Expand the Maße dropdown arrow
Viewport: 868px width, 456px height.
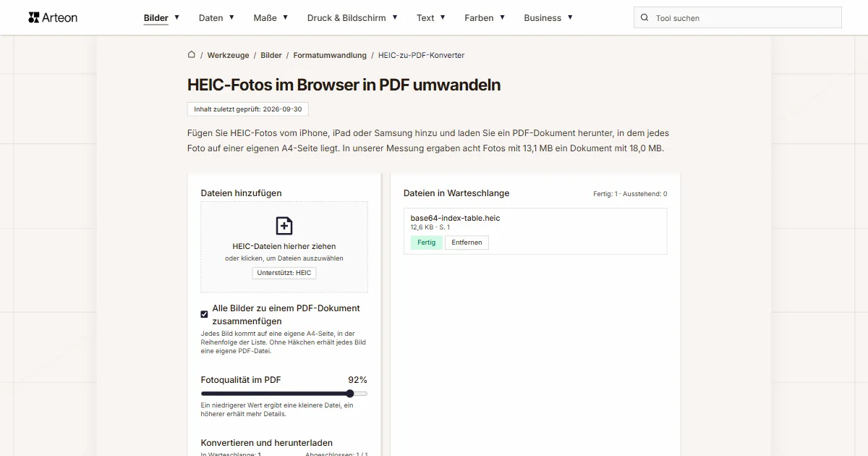point(285,17)
